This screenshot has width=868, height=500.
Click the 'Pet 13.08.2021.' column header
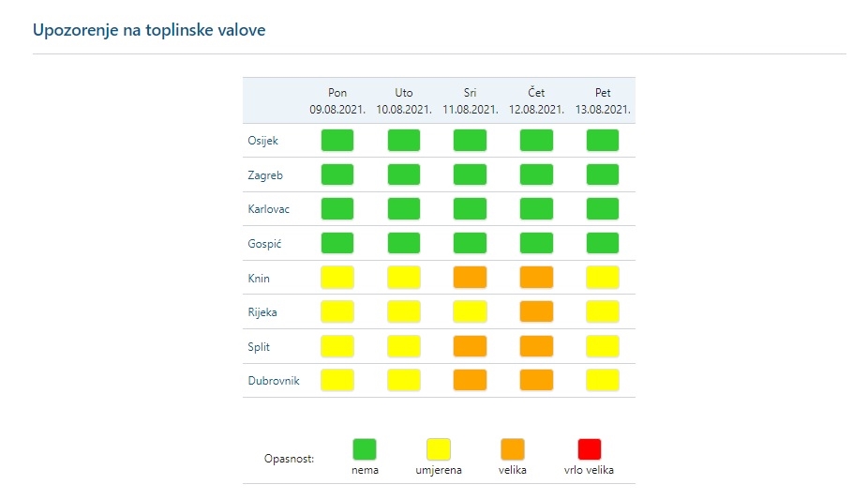[x=603, y=101]
